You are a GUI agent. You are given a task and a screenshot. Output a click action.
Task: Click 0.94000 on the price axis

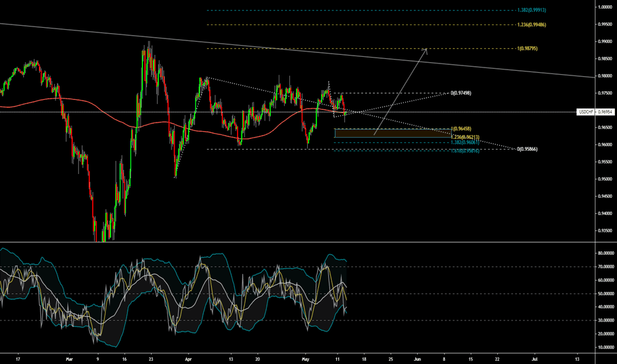[x=604, y=214]
